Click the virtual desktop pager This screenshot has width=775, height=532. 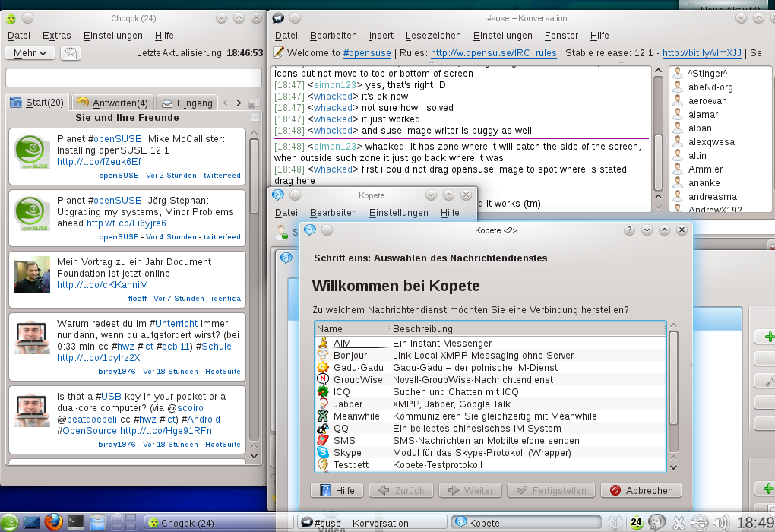coord(124,523)
